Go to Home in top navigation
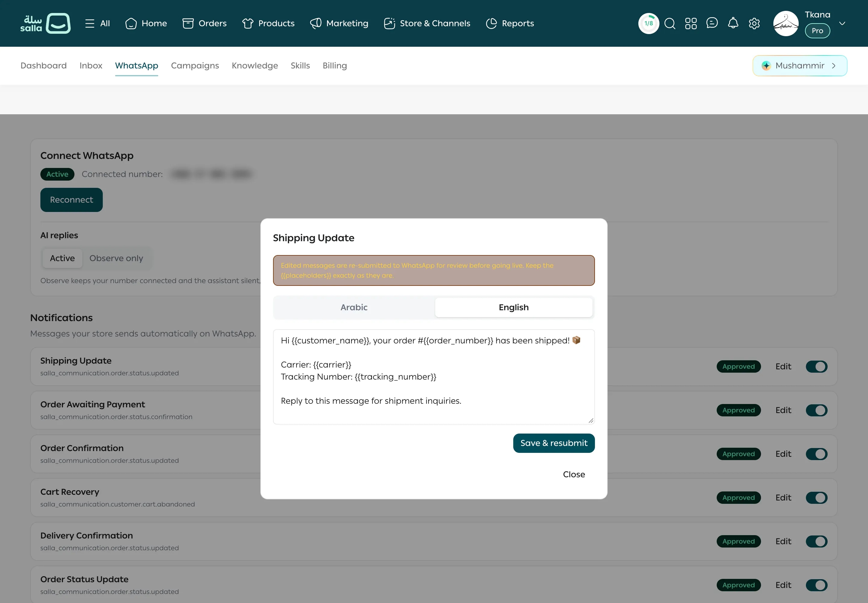The width and height of the screenshot is (868, 603). 146,24
